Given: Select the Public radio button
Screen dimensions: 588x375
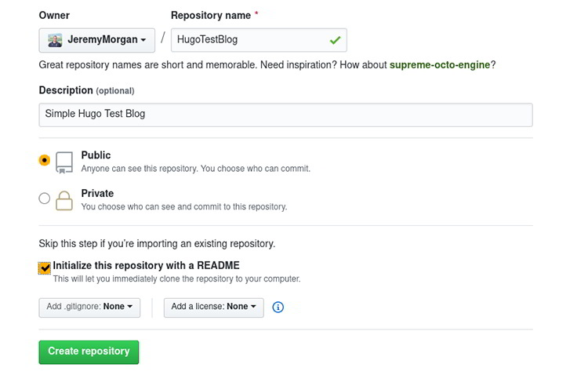Looking at the screenshot, I should [x=45, y=160].
